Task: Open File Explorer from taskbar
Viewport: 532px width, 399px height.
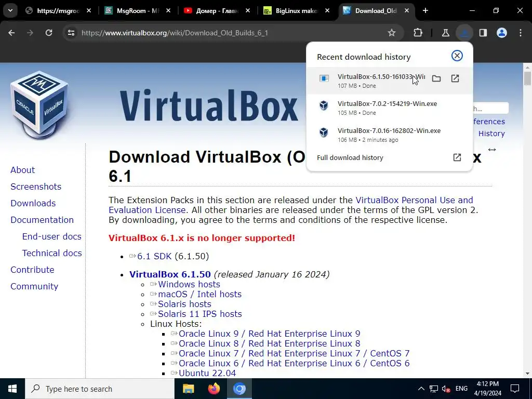Action: [x=188, y=389]
